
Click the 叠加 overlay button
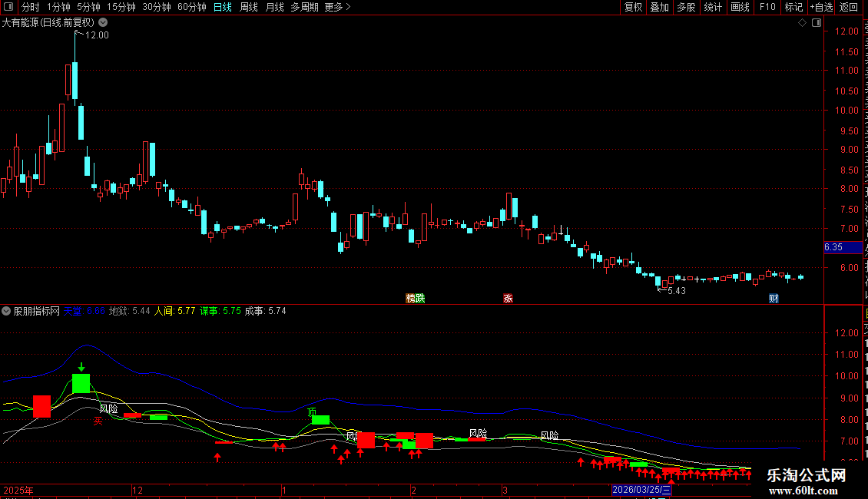click(659, 7)
